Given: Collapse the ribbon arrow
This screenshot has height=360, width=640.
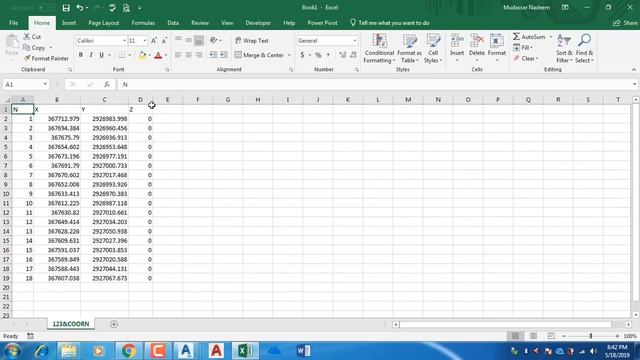Looking at the screenshot, I should pyautogui.click(x=633, y=70).
